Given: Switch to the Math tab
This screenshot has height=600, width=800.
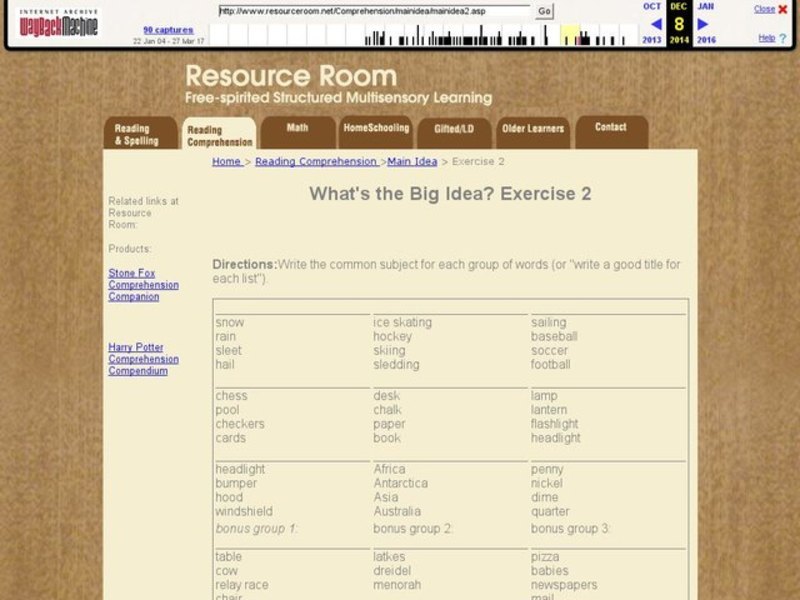Looking at the screenshot, I should (300, 128).
